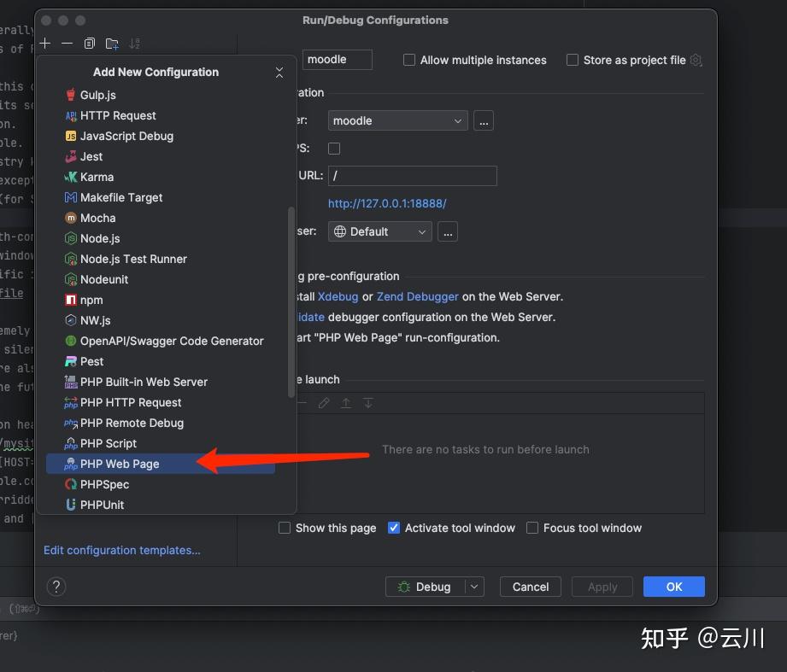This screenshot has width=787, height=672.
Task: Open the Xdebug link
Action: click(x=338, y=297)
